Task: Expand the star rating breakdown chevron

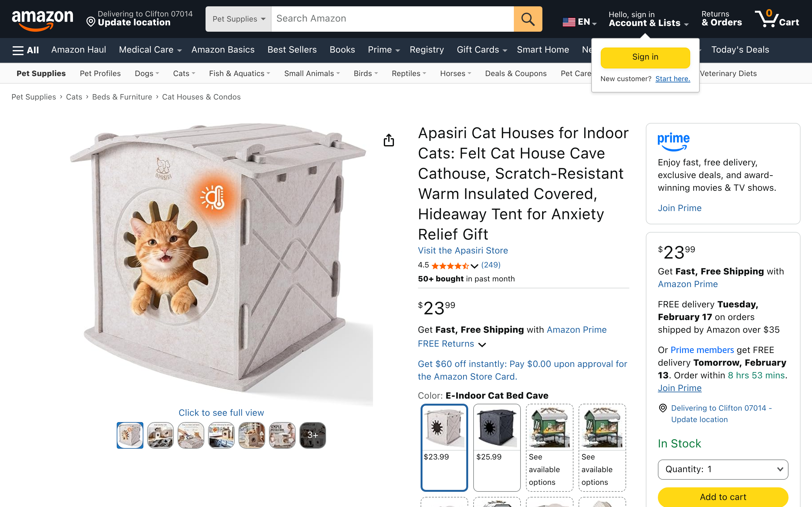Action: click(x=474, y=266)
